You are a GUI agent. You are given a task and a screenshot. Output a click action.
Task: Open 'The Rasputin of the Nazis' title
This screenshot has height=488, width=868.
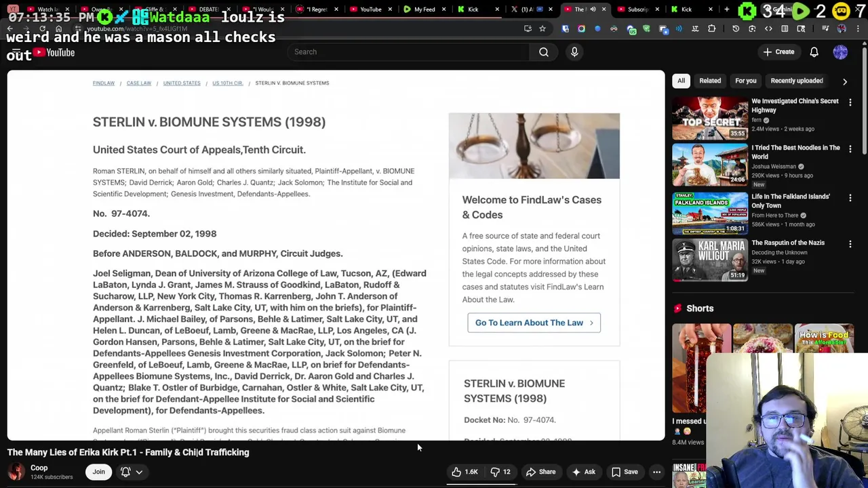(788, 243)
